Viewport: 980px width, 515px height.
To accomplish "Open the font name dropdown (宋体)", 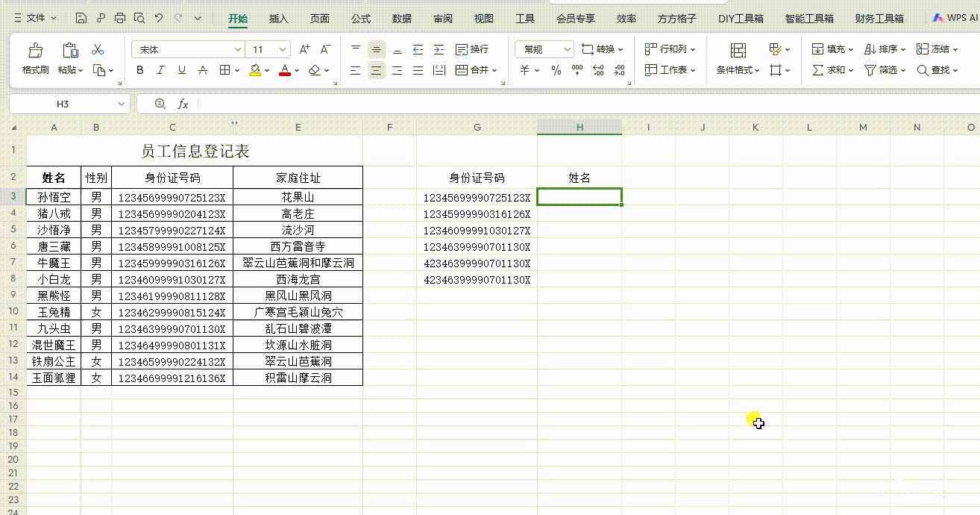I will 238,49.
